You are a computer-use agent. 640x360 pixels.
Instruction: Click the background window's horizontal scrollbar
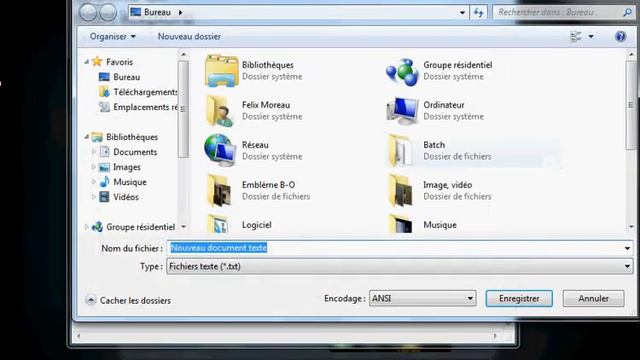(x=286, y=336)
